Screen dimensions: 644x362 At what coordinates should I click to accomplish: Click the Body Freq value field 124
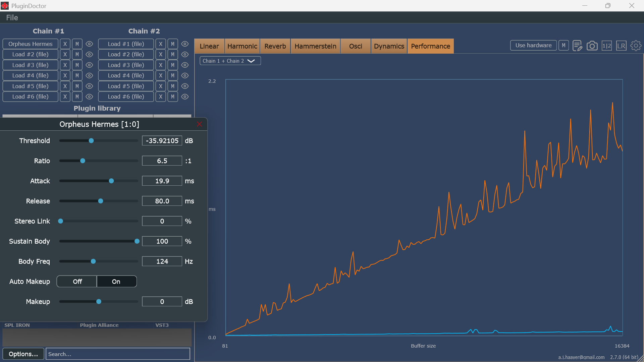pos(162,261)
